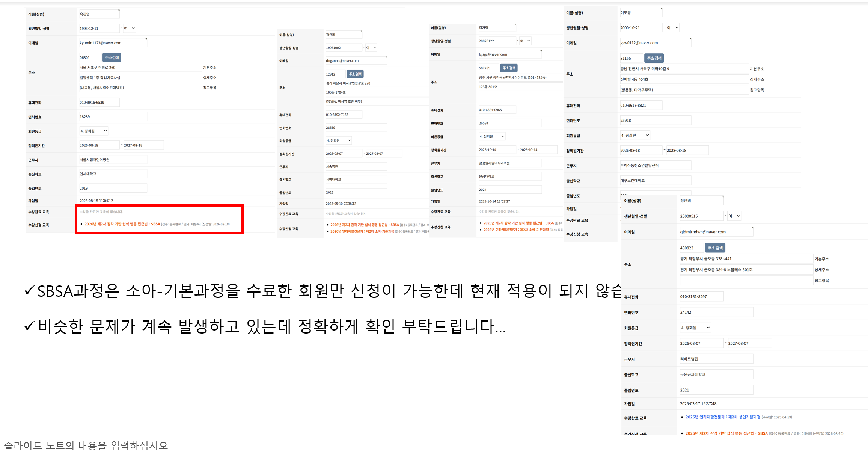Click the name field containing 이도경
This screenshot has height=450, width=868.
pyautogui.click(x=640, y=12)
